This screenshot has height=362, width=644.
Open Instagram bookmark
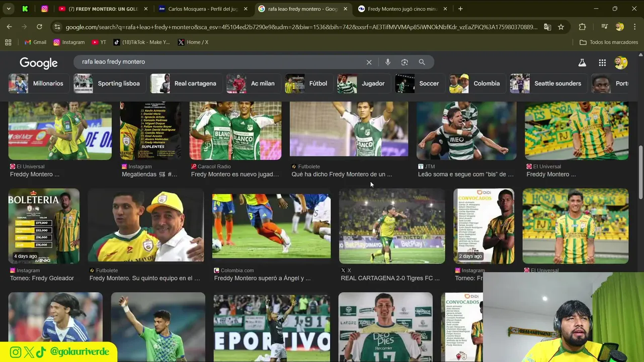coord(69,42)
